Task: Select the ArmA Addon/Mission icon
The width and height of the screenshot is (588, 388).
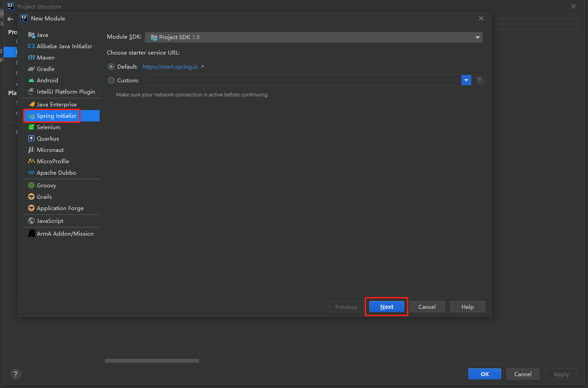Action: tap(31, 234)
